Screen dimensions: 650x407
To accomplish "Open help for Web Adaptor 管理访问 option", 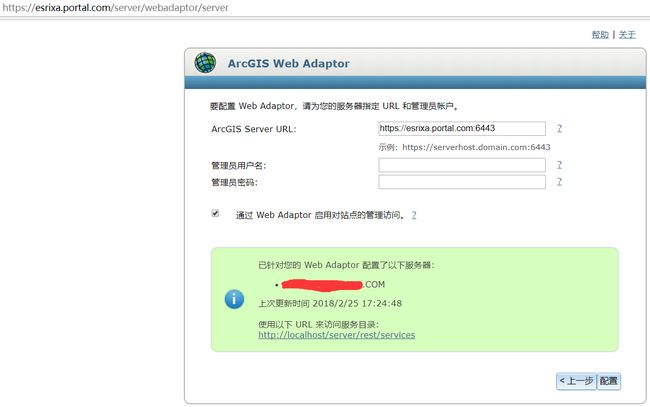I will 414,215.
